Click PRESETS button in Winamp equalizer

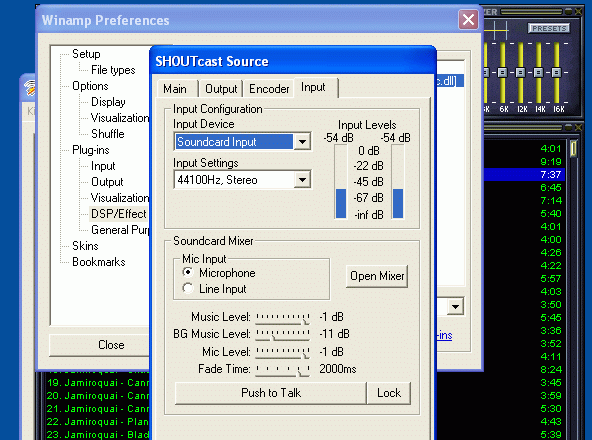[x=549, y=28]
